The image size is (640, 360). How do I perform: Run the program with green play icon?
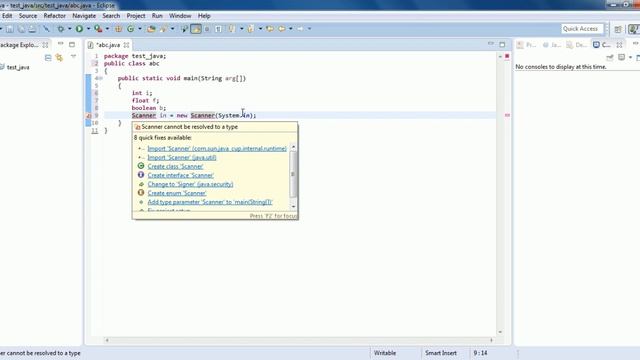click(x=79, y=29)
